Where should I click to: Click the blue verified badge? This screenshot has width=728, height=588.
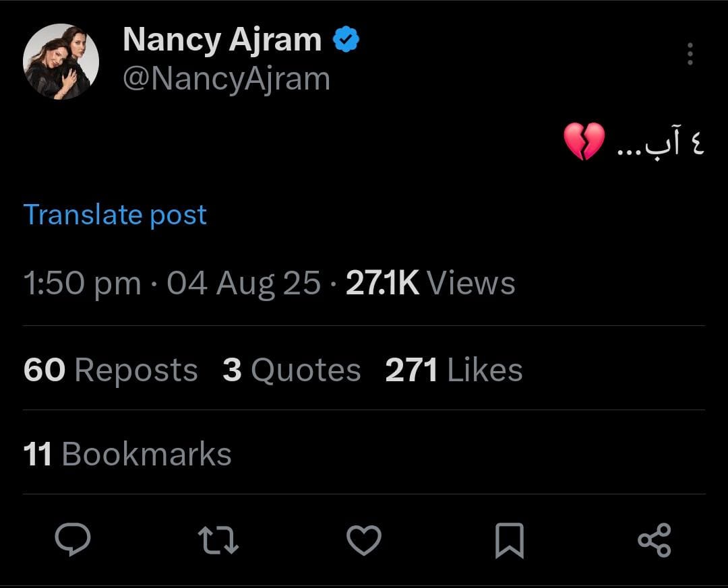pyautogui.click(x=346, y=41)
